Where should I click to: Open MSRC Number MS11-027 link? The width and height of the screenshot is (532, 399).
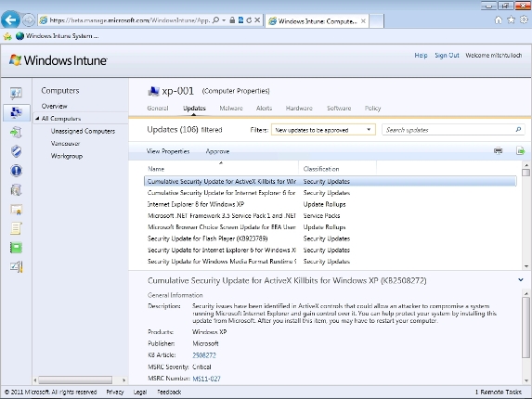[206, 379]
